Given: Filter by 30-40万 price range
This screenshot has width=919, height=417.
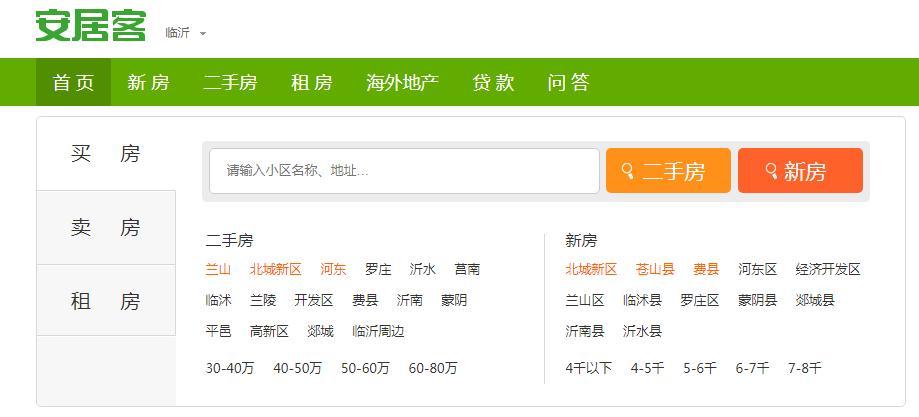Looking at the screenshot, I should pyautogui.click(x=230, y=368).
